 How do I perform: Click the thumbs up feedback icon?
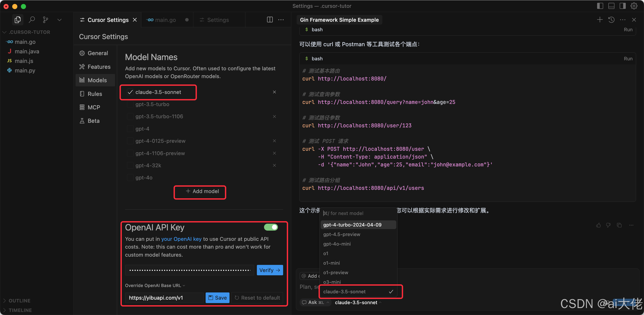pyautogui.click(x=598, y=225)
